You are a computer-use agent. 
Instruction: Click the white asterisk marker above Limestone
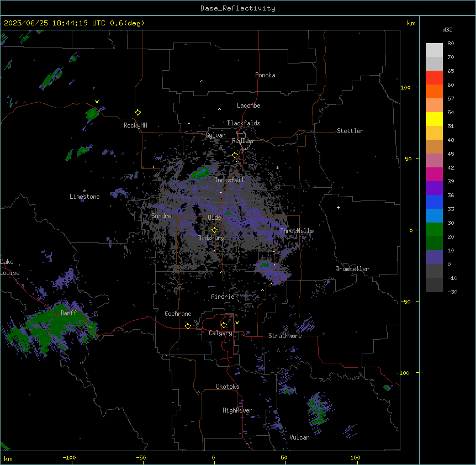pos(84,191)
